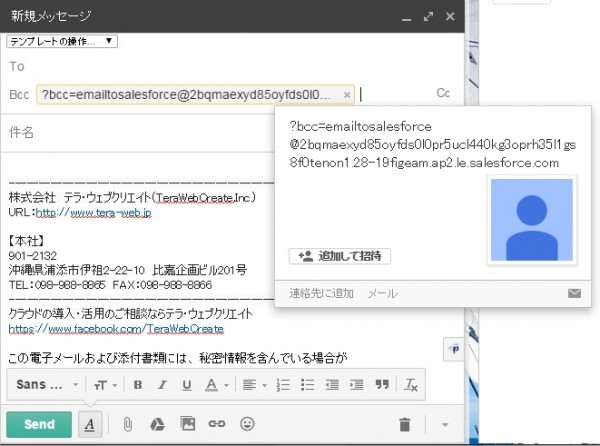Open the text size dropdown

[x=105, y=385]
